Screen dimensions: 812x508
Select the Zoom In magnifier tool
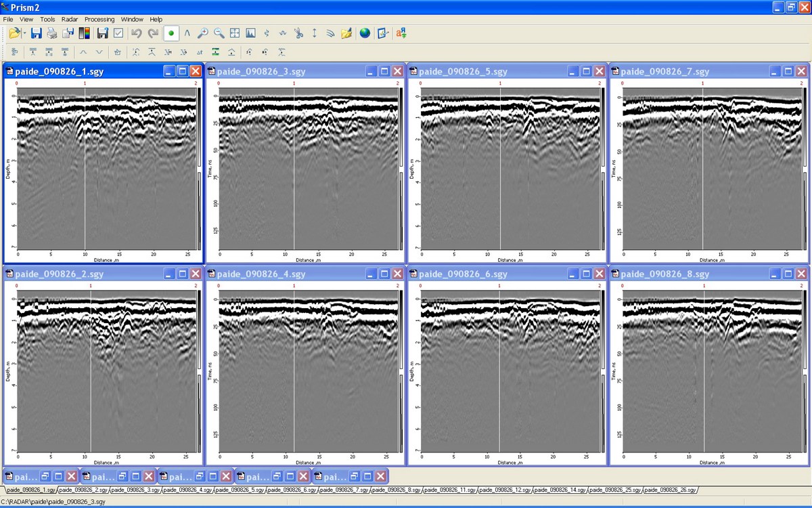coord(202,33)
